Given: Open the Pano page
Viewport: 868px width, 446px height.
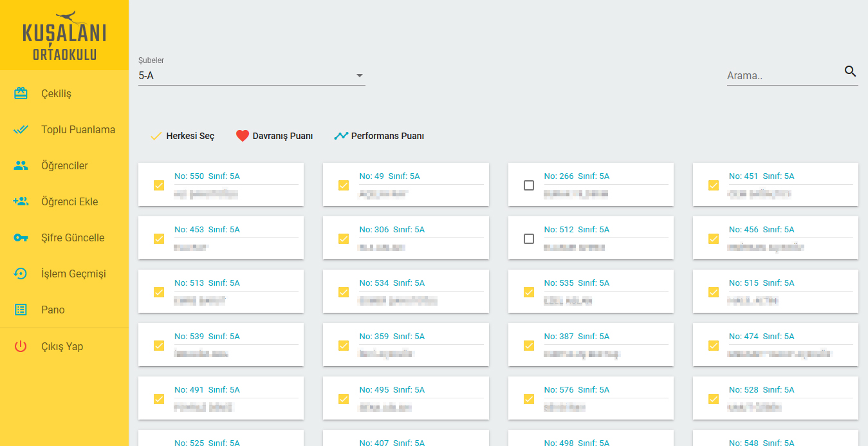Looking at the screenshot, I should tap(64, 310).
